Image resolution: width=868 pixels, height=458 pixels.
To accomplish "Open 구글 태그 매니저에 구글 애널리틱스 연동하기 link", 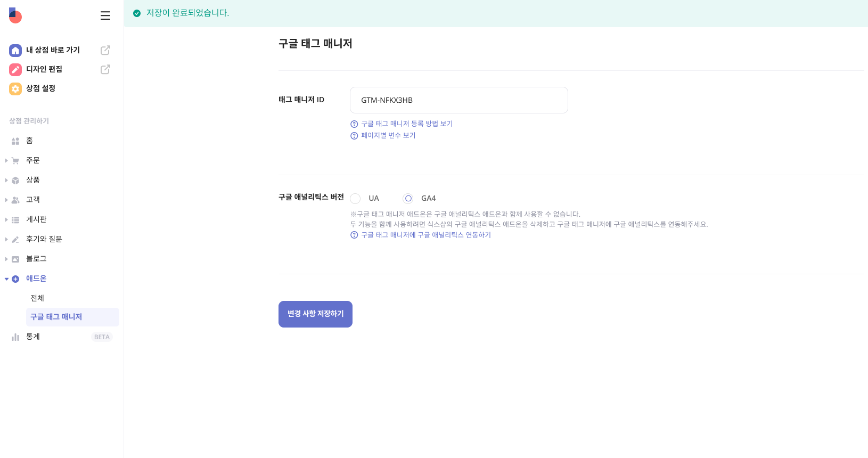I will click(x=426, y=235).
